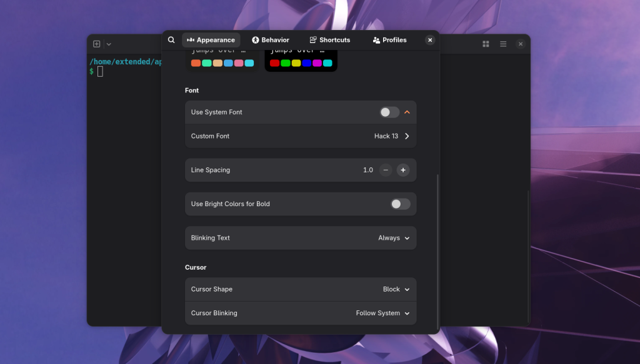Open the Blinking Text dropdown

[x=394, y=238]
